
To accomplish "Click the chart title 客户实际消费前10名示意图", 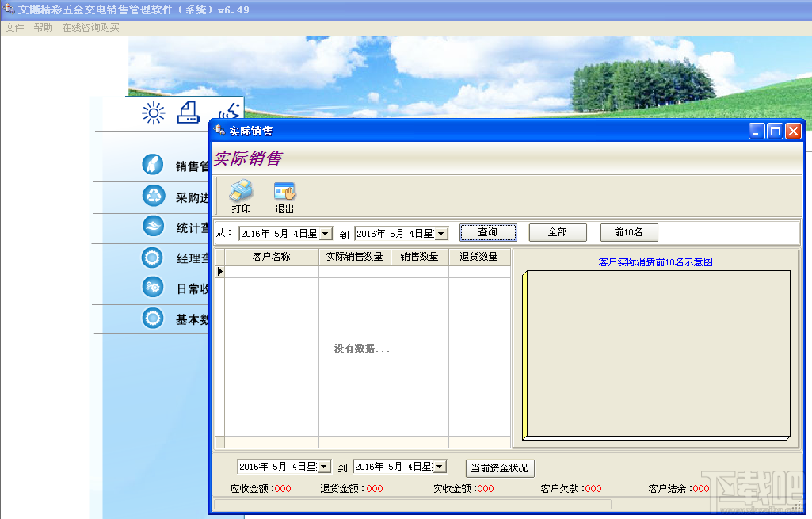I will coord(656,262).
